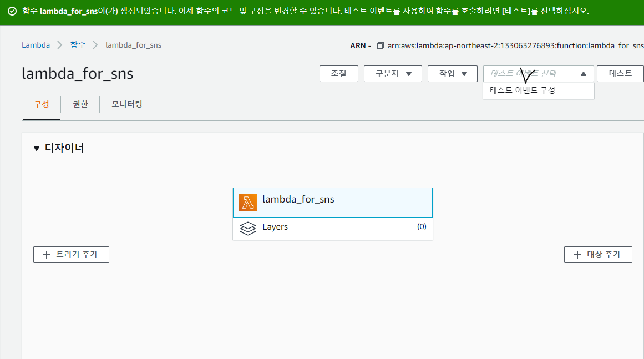Click the lambda_for_sns page heading
Image resolution: width=644 pixels, height=359 pixels.
78,74
